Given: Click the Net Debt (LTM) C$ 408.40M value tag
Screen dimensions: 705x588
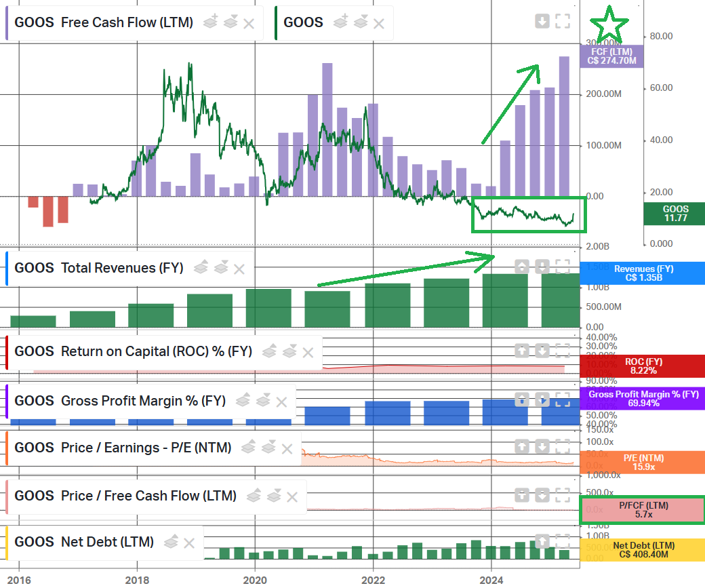Looking at the screenshot, I should coord(643,550).
